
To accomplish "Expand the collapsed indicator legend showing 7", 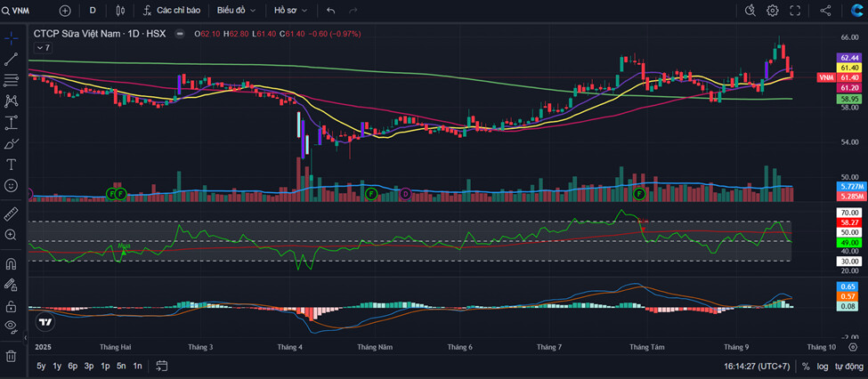I will [x=42, y=47].
